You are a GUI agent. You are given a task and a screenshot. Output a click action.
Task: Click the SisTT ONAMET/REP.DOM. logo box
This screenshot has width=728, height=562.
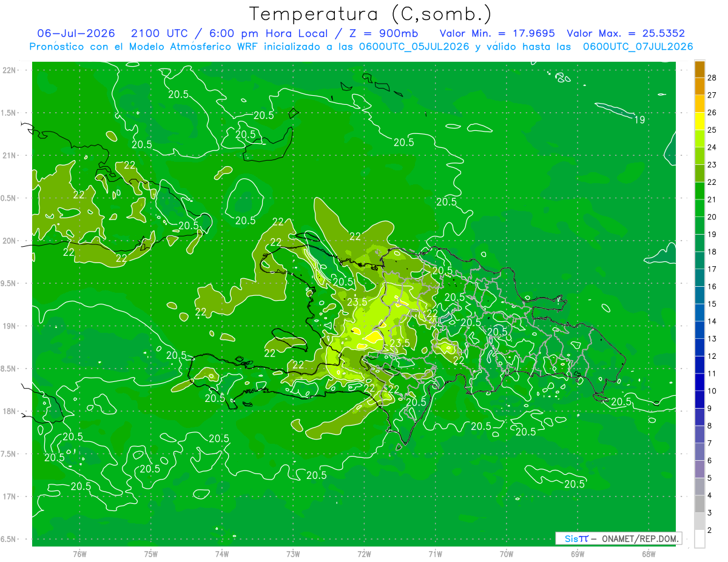point(618,538)
